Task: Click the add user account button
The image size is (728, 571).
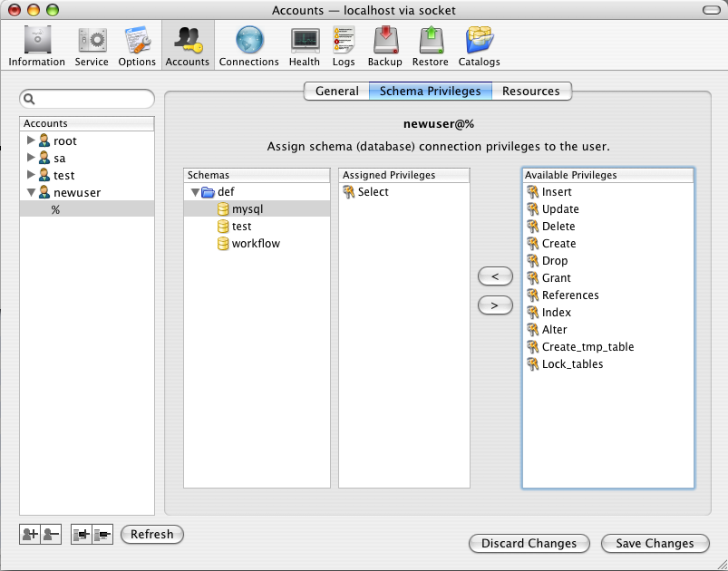Action: coord(29,535)
